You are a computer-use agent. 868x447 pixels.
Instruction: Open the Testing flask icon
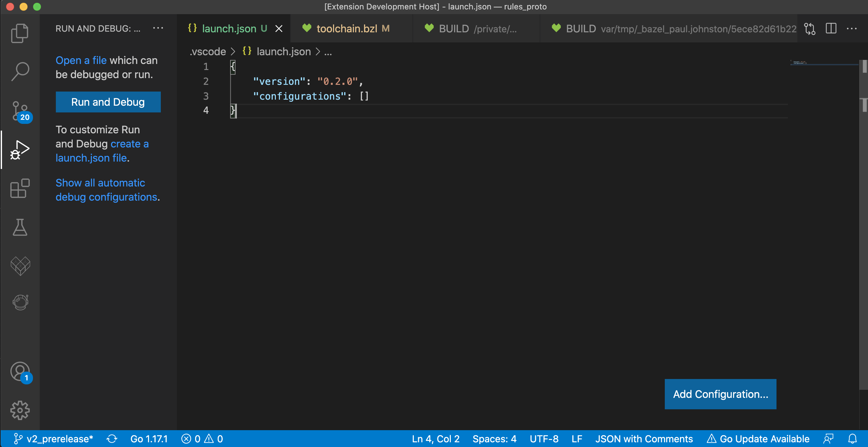tap(20, 227)
